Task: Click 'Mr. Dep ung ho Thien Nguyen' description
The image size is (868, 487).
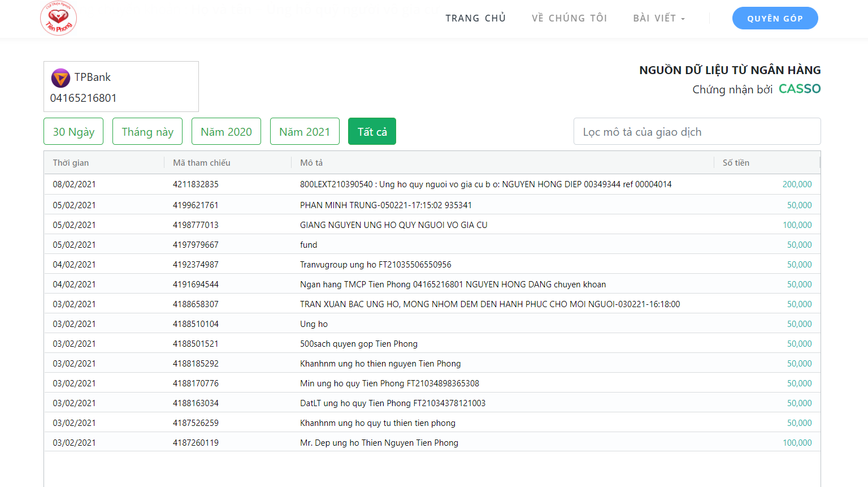Action: point(379,443)
